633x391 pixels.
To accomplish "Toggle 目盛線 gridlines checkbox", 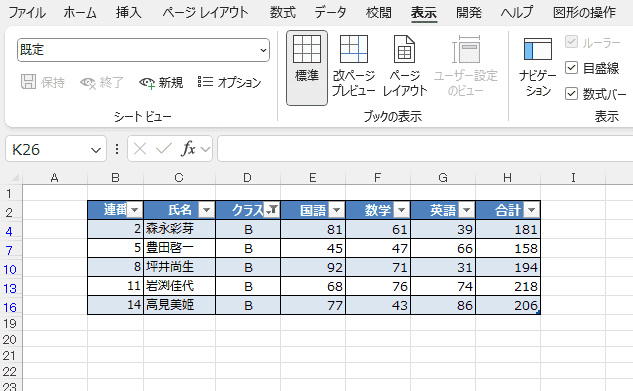I will (571, 68).
